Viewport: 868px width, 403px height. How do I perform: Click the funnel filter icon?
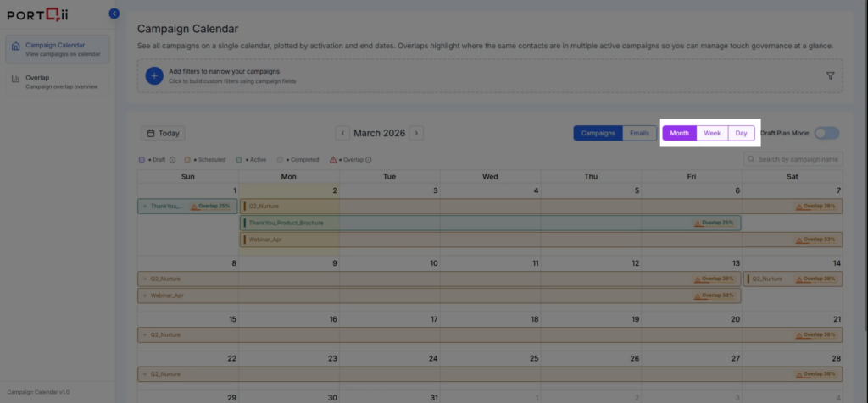[x=830, y=75]
